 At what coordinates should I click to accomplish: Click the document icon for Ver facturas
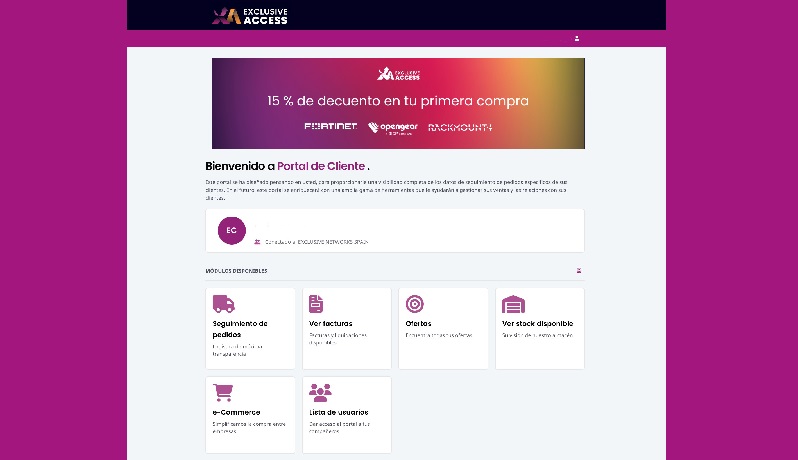(316, 304)
